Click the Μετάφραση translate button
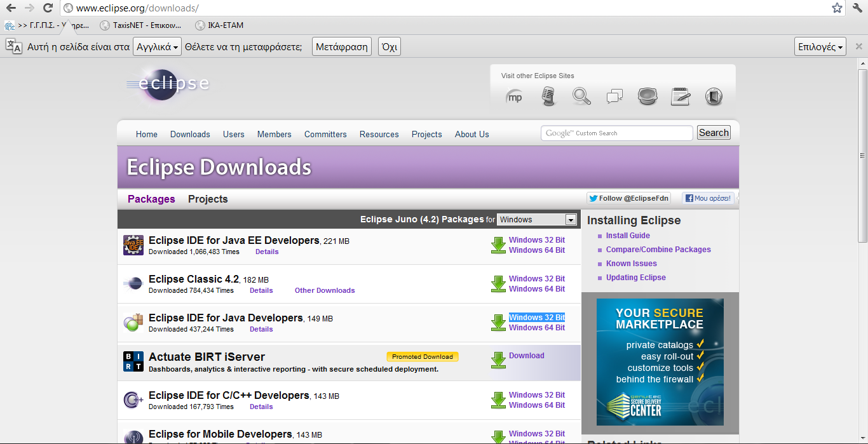This screenshot has width=868, height=444. click(342, 46)
